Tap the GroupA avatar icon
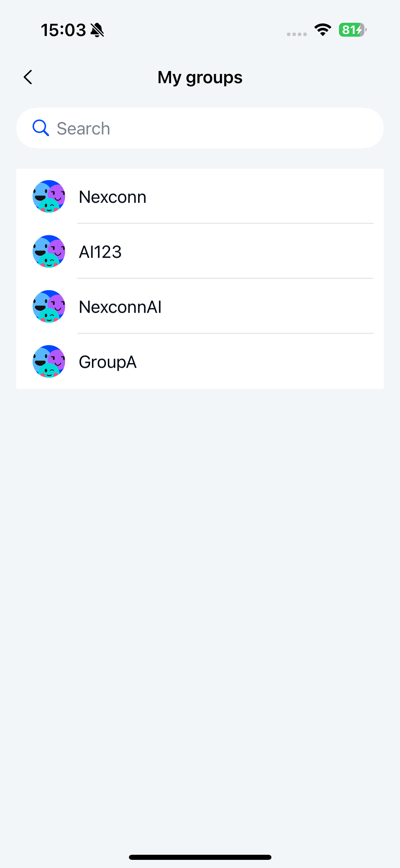400x868 pixels. [49, 361]
